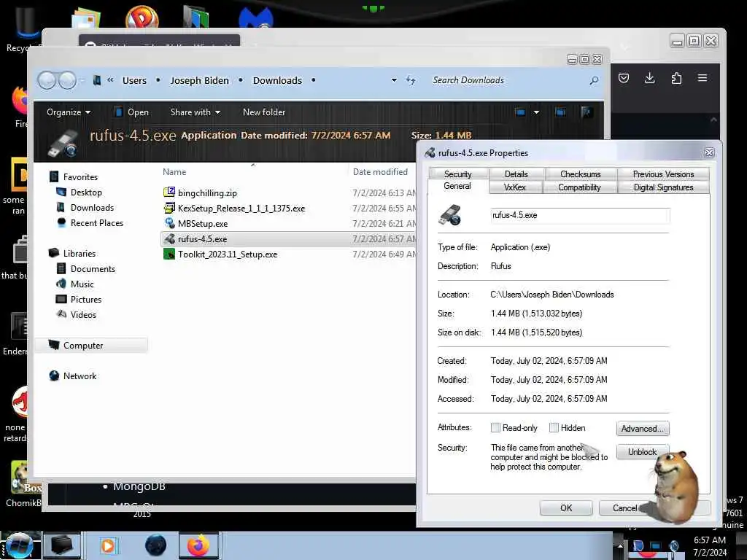Open Explorer help icon in toolbar
The height and width of the screenshot is (560, 747).
pyautogui.click(x=587, y=112)
